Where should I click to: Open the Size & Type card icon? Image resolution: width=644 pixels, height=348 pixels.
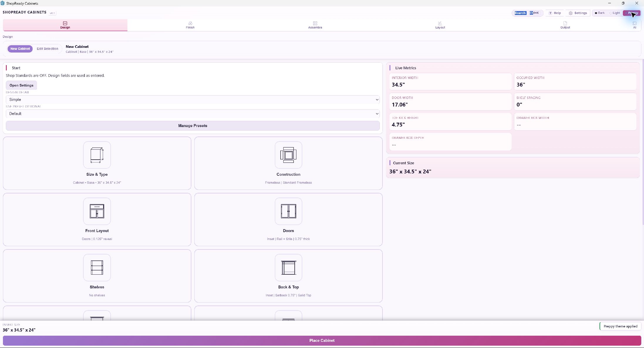point(97,155)
